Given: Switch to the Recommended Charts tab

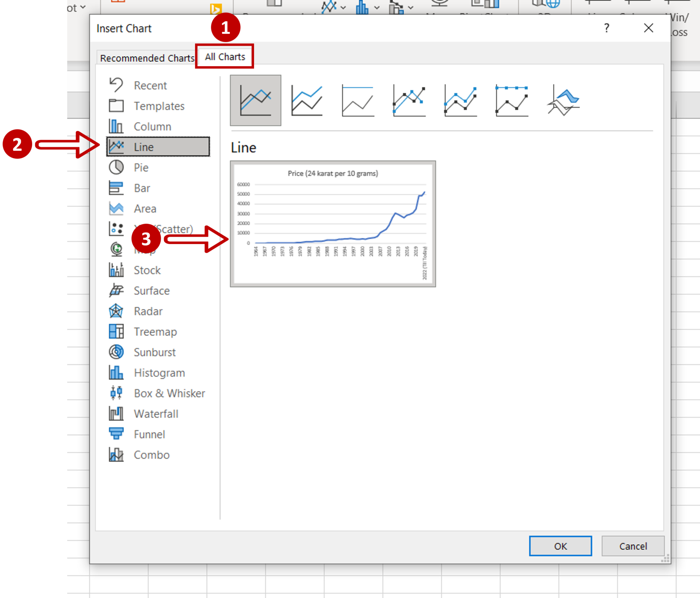Looking at the screenshot, I should (x=148, y=58).
